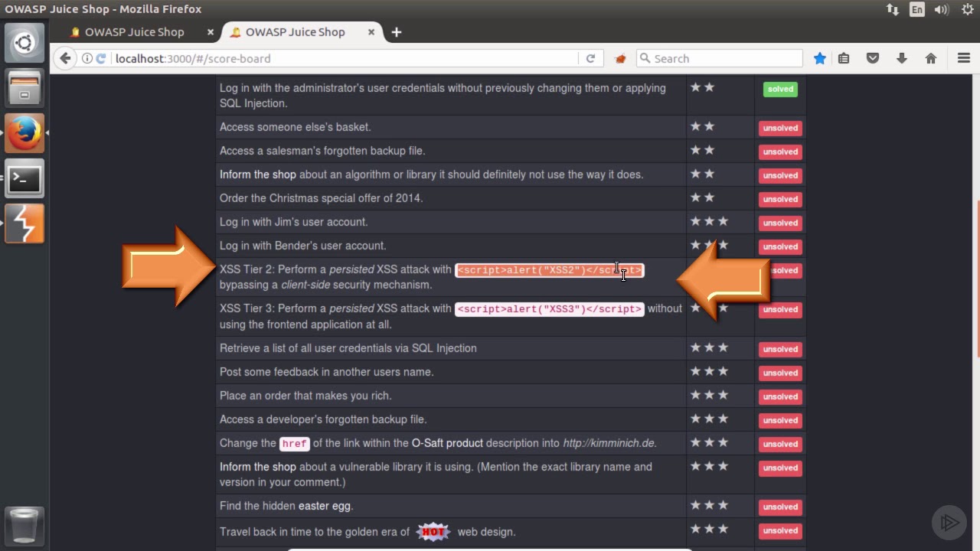The width and height of the screenshot is (980, 551).
Task: Open the O-Saft product link
Action: pyautogui.click(x=447, y=443)
